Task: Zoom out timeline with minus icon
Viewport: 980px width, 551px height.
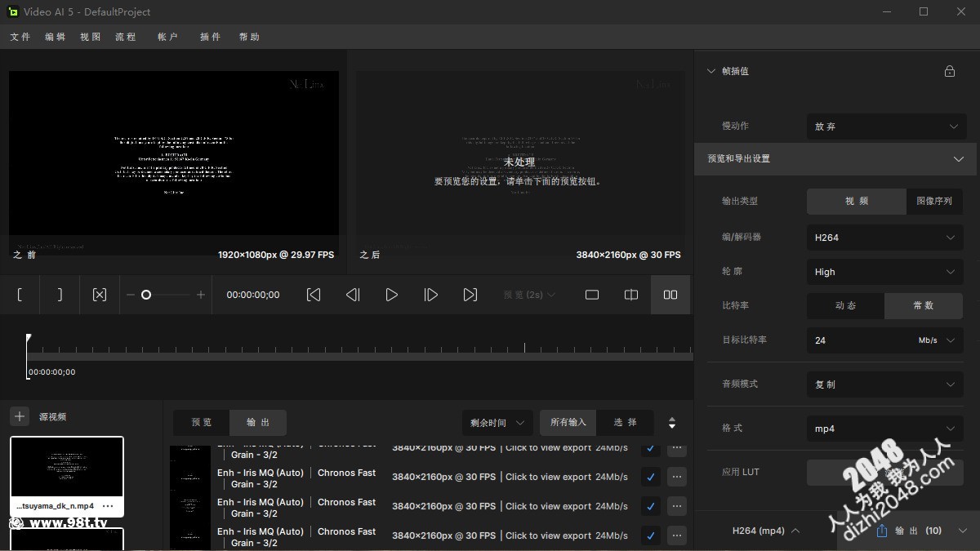Action: point(131,295)
